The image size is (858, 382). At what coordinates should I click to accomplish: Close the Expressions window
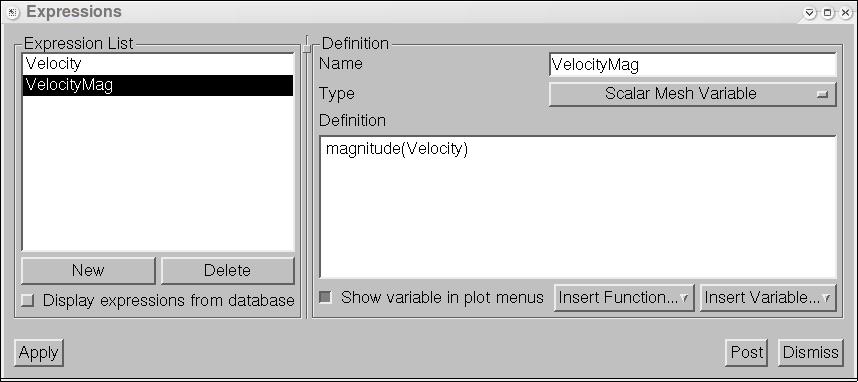coord(845,12)
